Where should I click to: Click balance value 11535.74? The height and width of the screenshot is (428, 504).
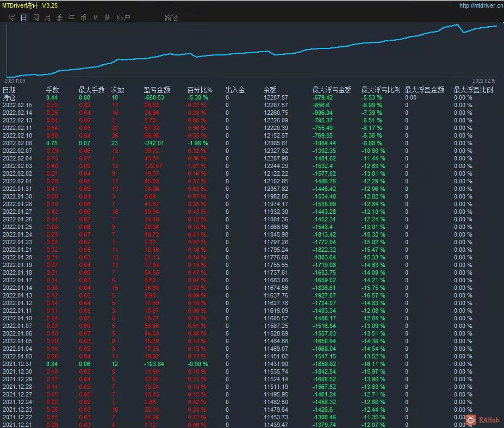coord(276,371)
